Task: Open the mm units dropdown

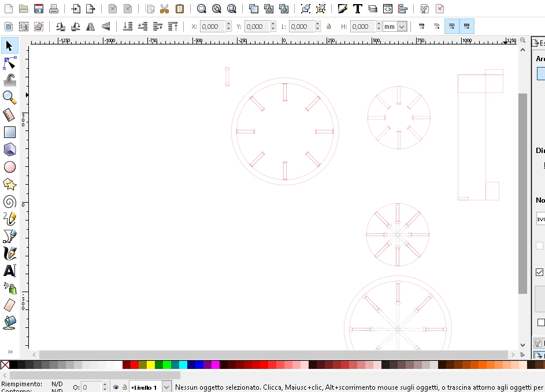Action: 402,27
